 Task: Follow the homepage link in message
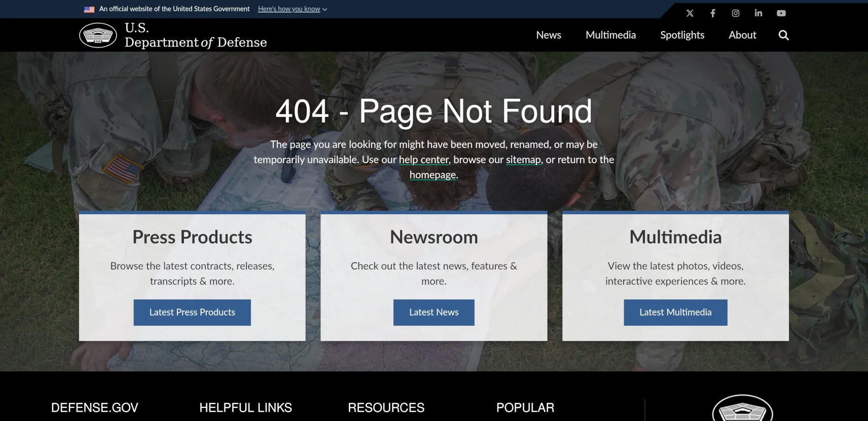433,175
